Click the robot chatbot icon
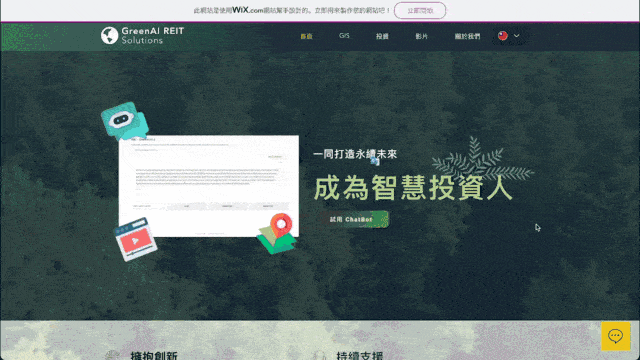The width and height of the screenshot is (640, 360). [x=124, y=121]
